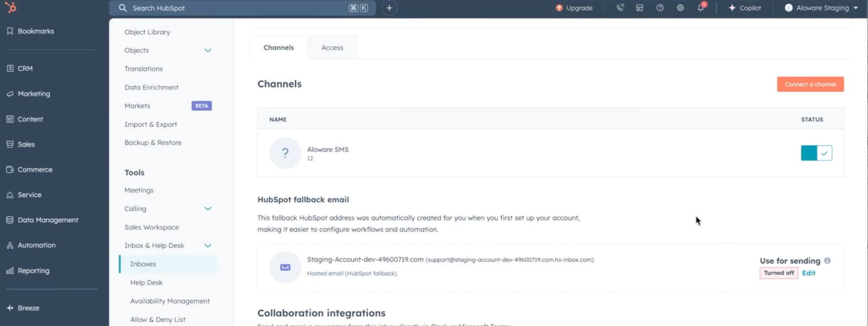Viewport: 868px width, 326px height.
Task: Click Edit link for fallback email
Action: 809,273
